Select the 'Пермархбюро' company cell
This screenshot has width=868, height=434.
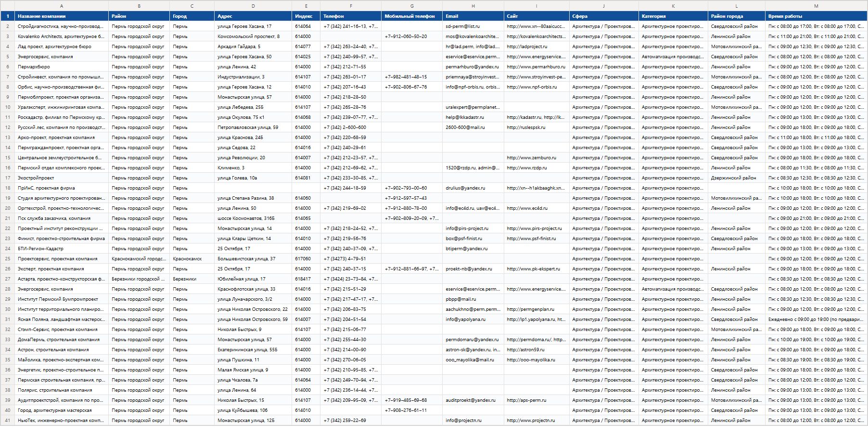(62, 66)
